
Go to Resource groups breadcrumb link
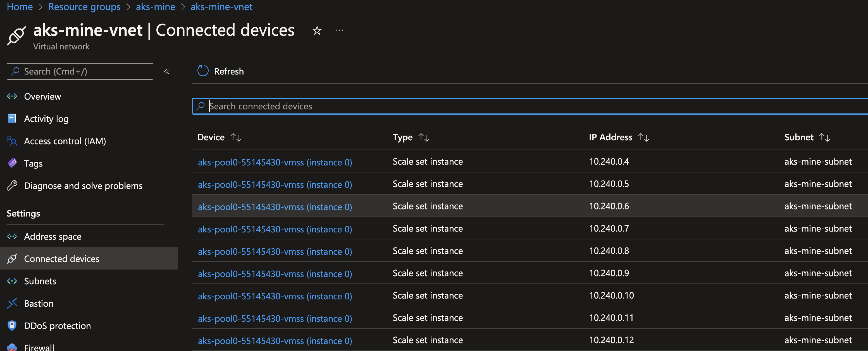[84, 7]
